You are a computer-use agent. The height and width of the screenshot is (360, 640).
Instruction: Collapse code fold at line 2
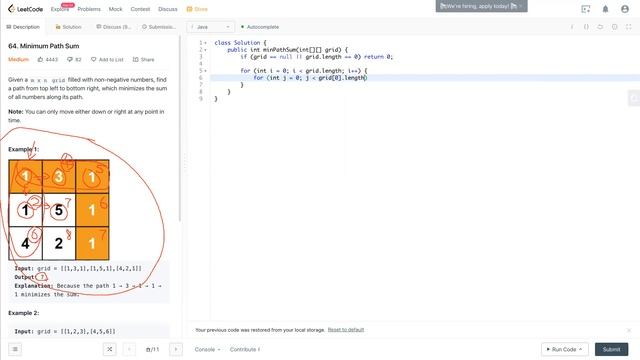pyautogui.click(x=205, y=50)
